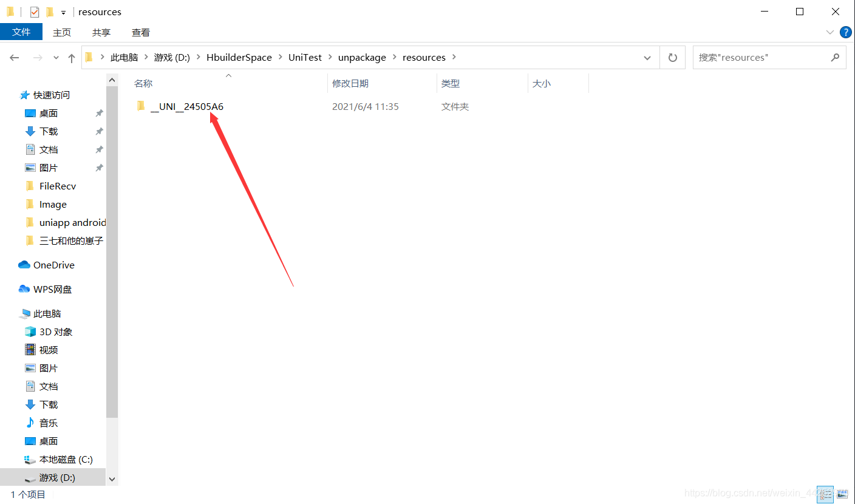
Task: Click the date 2021/6/4 11:35 cell
Action: [x=365, y=107]
